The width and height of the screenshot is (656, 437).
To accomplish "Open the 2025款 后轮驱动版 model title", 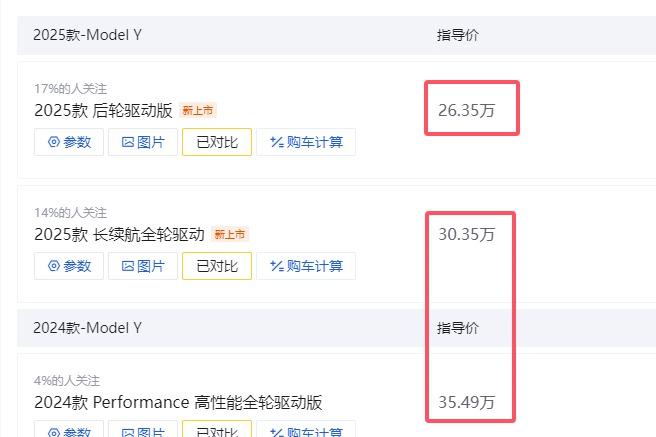I will pos(103,110).
